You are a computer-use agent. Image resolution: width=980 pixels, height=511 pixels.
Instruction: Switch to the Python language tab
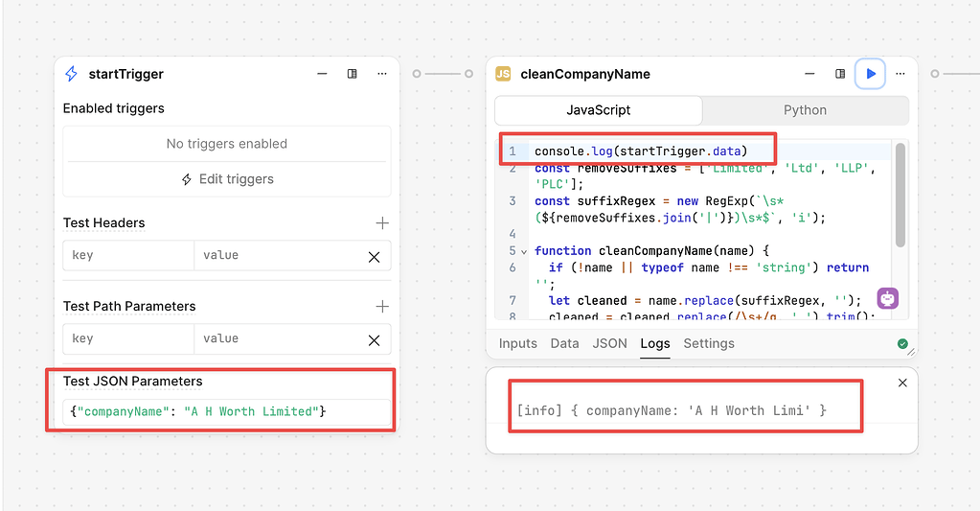pyautogui.click(x=805, y=110)
